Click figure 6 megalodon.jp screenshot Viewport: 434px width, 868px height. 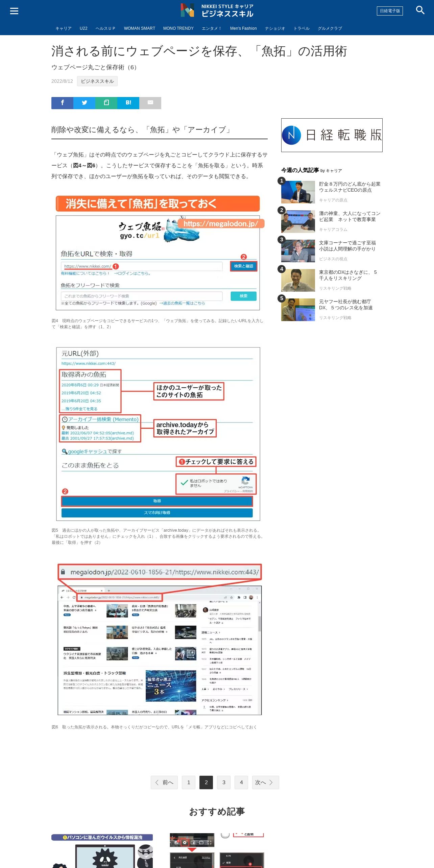160,639
